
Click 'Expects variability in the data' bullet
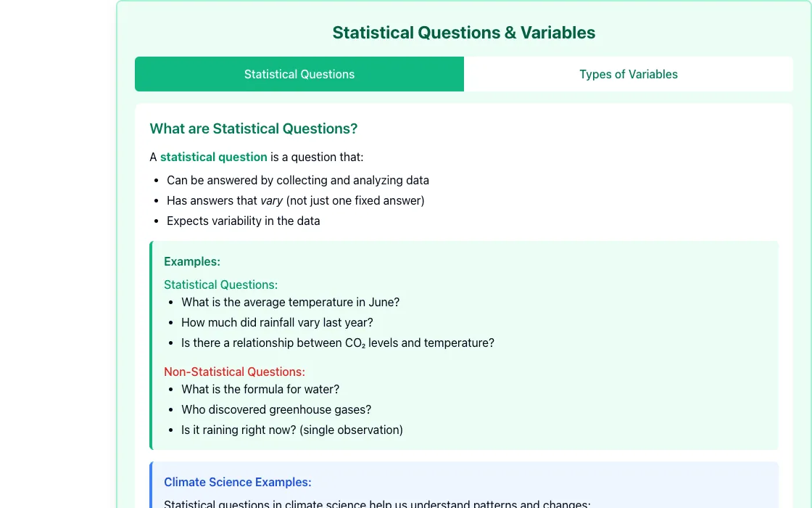244,221
